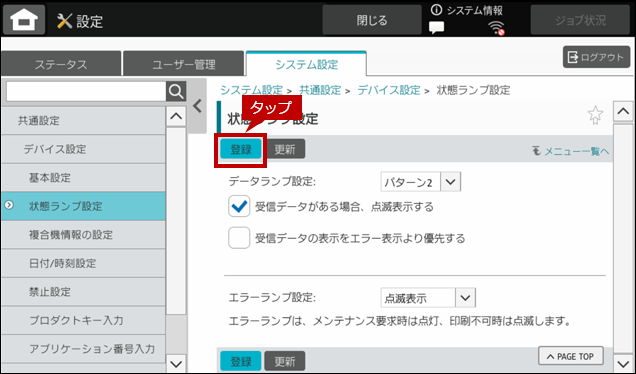Image resolution: width=636 pixels, height=374 pixels.
Task: Open アプリケーション番号入力 in the sidebar
Action: tap(83, 348)
